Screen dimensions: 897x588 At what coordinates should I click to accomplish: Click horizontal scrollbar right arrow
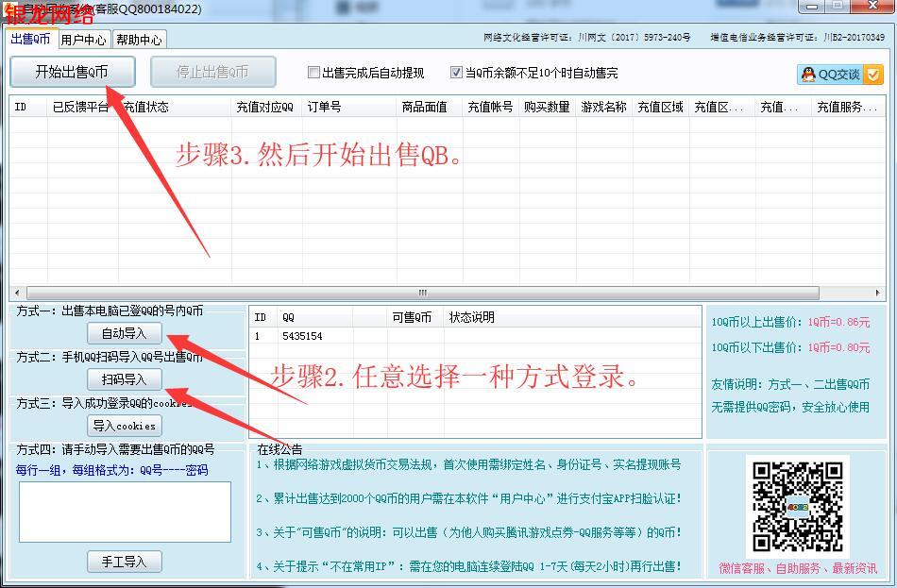[x=877, y=293]
